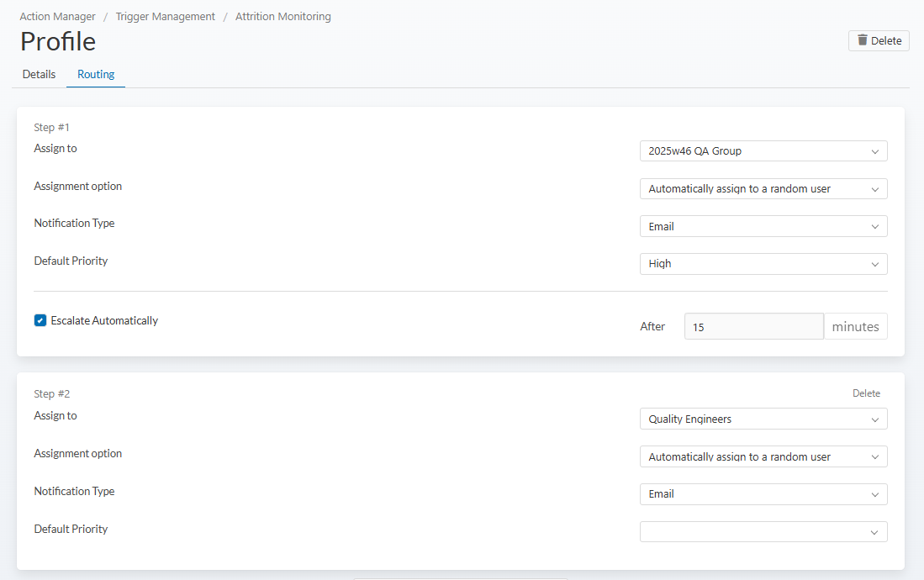Navigate to the Attrition Monitoring breadcrumb
This screenshot has height=580, width=924.
click(282, 16)
